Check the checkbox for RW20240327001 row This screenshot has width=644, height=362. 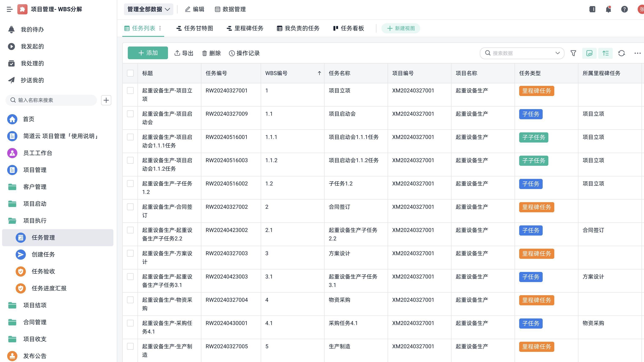pos(130,90)
